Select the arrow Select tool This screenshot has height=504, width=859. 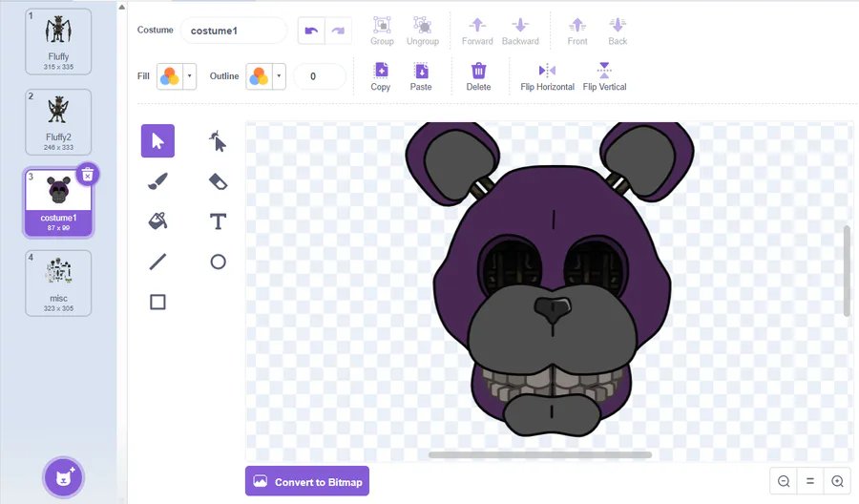pos(157,140)
